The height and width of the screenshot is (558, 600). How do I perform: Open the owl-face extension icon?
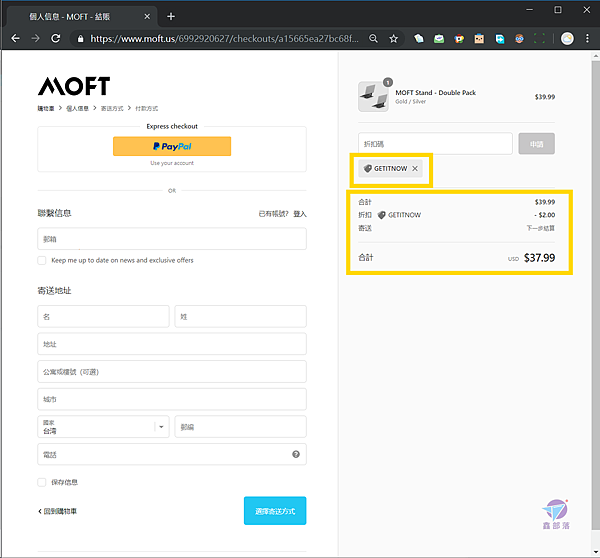519,39
